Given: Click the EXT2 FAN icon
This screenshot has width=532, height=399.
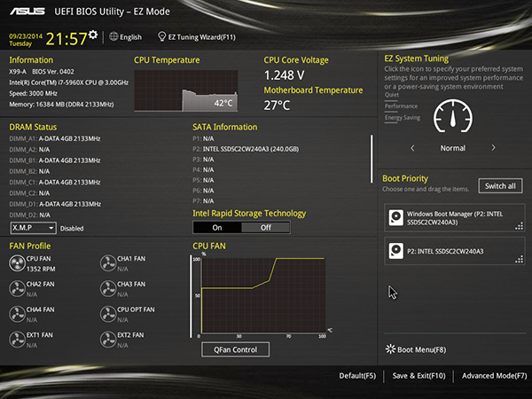Looking at the screenshot, I should 108,340.
